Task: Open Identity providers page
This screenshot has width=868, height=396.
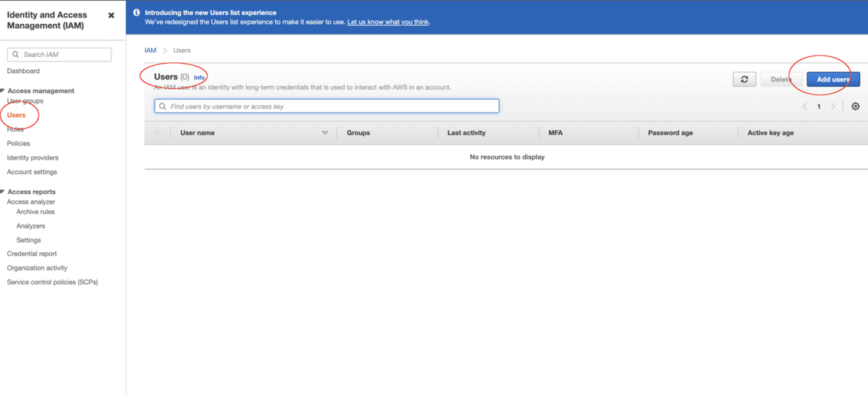Action: click(x=33, y=158)
